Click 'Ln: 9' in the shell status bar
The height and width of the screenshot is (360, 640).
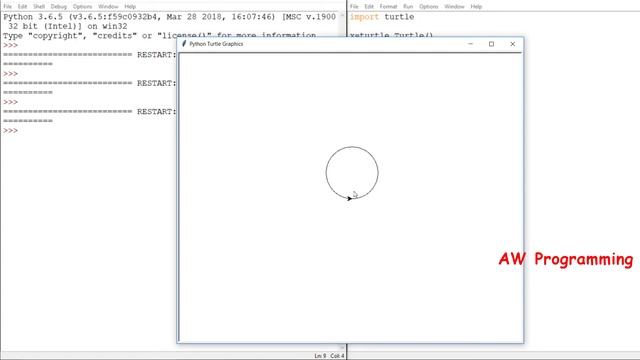(320, 356)
